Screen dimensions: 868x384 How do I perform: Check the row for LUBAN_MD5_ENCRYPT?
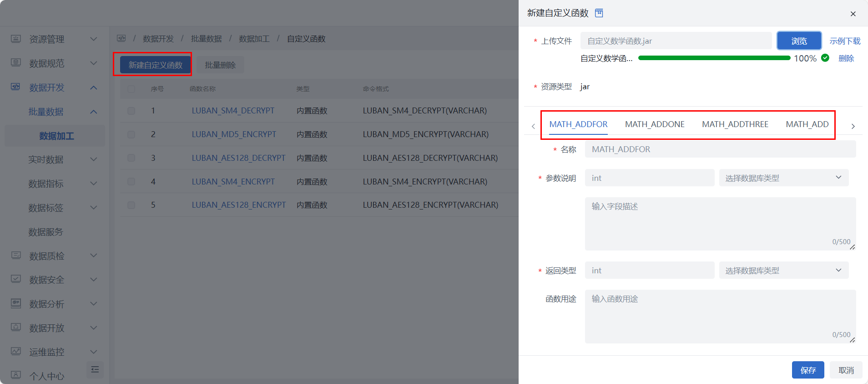(x=131, y=134)
